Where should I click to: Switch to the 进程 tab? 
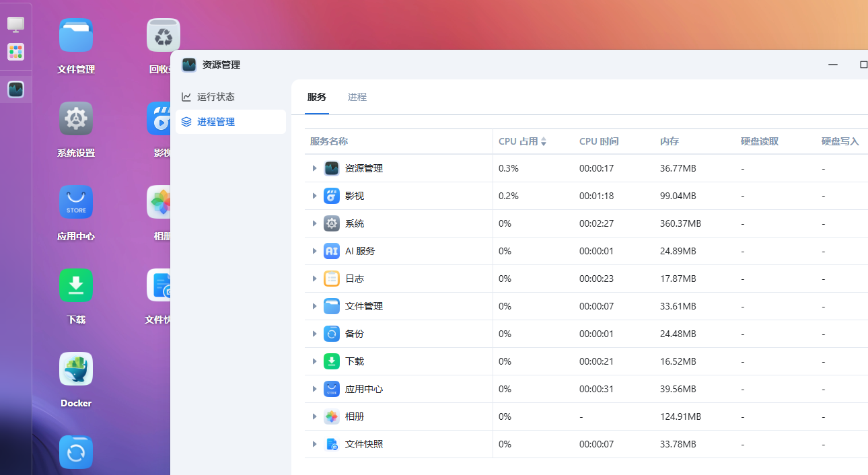click(x=357, y=97)
